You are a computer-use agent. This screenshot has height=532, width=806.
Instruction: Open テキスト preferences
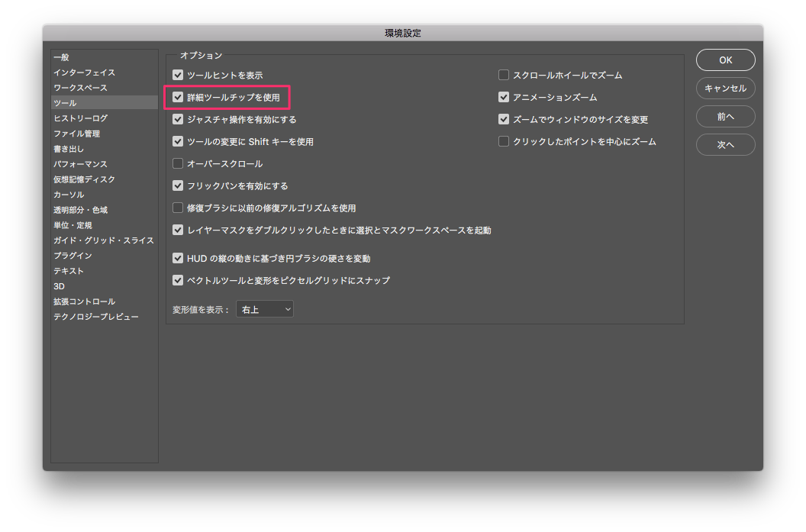point(105,271)
